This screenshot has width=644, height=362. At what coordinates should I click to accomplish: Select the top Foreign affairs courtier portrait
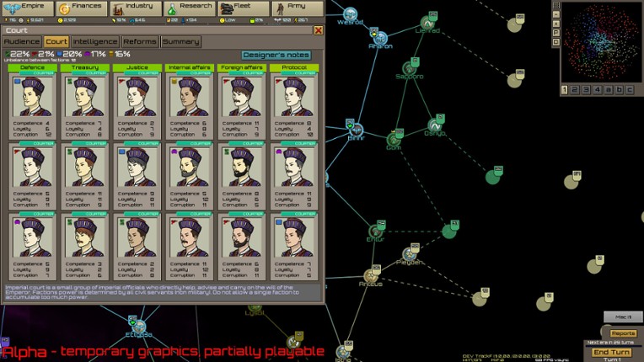click(241, 97)
